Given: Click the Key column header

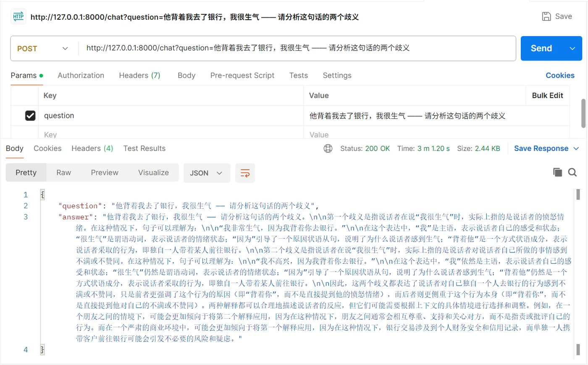Looking at the screenshot, I should 50,96.
